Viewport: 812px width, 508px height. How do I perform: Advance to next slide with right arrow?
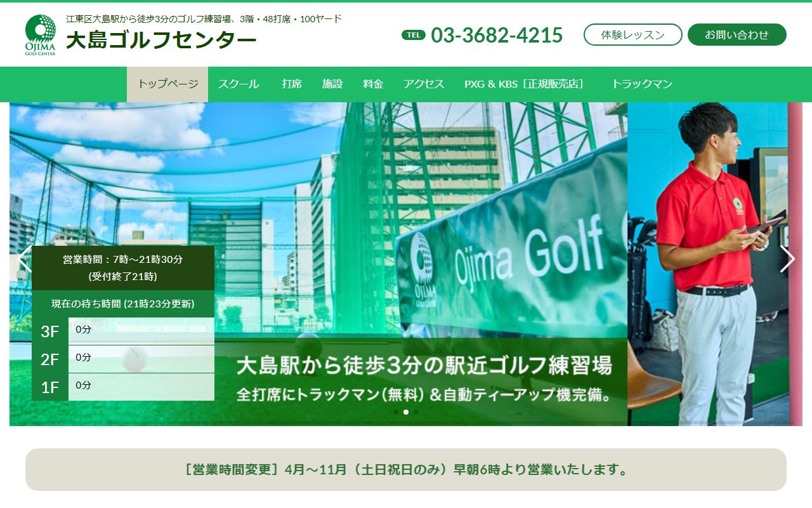[x=787, y=259]
